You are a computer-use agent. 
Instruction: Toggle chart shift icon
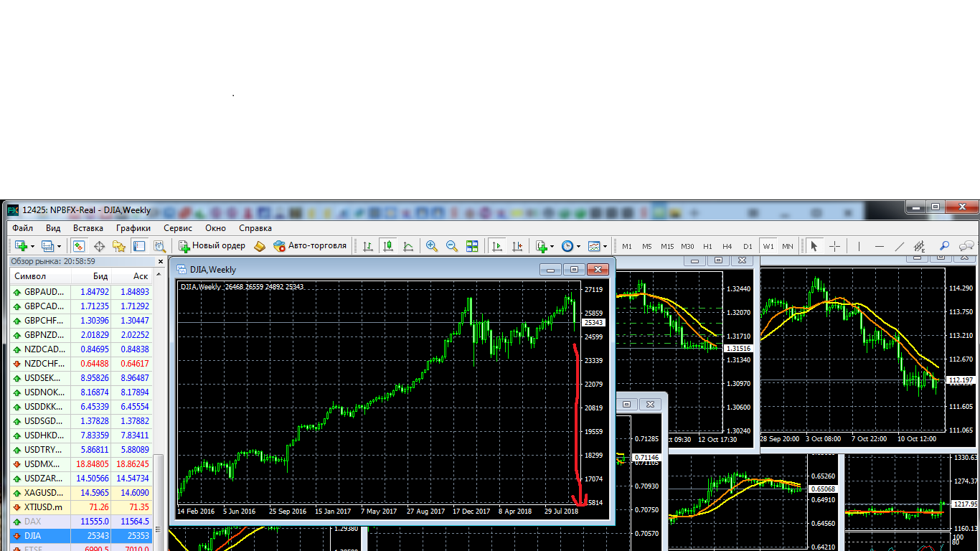pyautogui.click(x=517, y=246)
